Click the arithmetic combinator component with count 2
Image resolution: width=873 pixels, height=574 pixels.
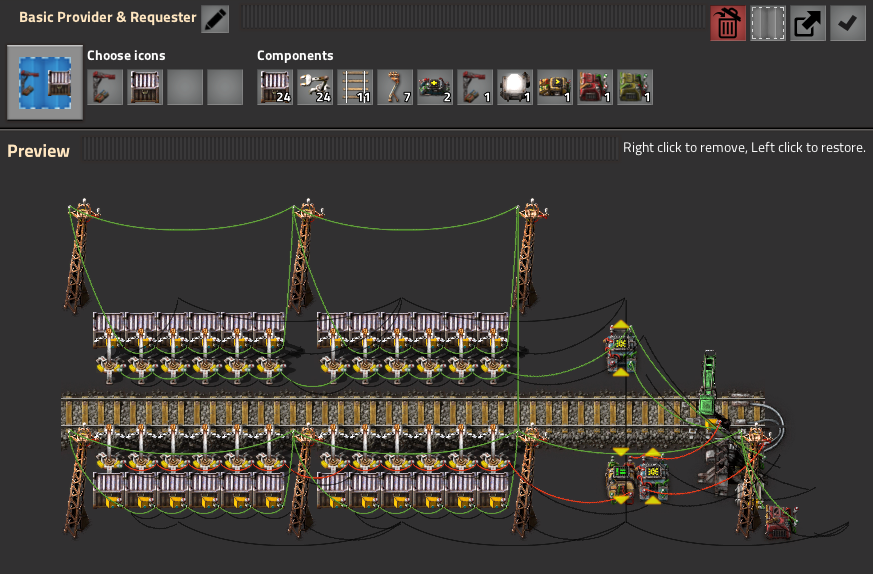click(x=435, y=87)
